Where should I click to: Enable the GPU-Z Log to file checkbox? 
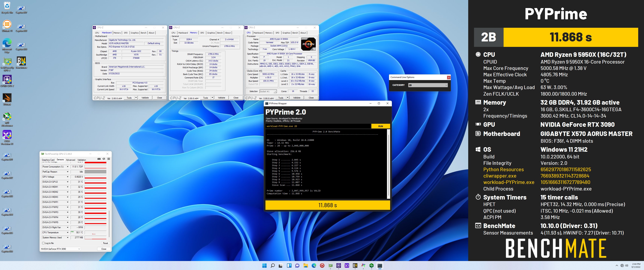(43, 243)
